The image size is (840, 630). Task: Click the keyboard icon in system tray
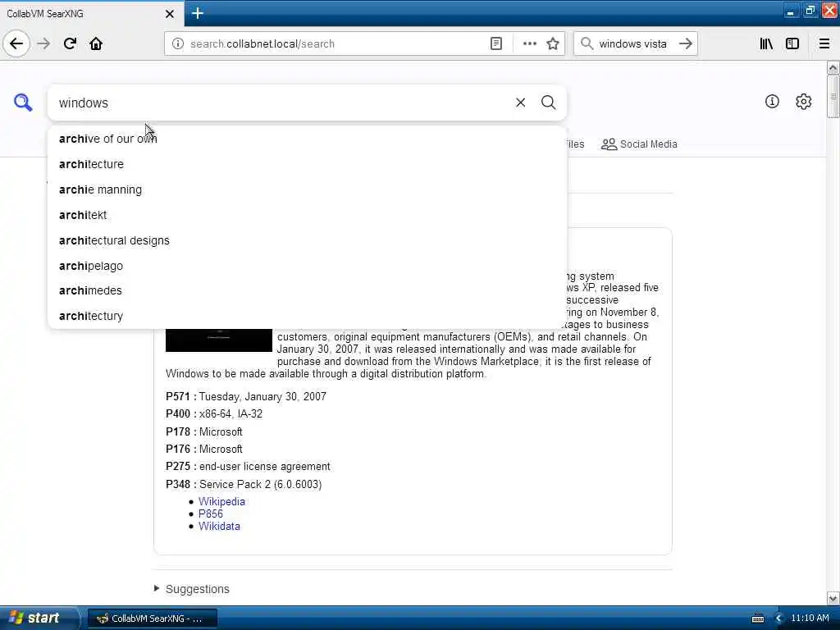(x=757, y=619)
